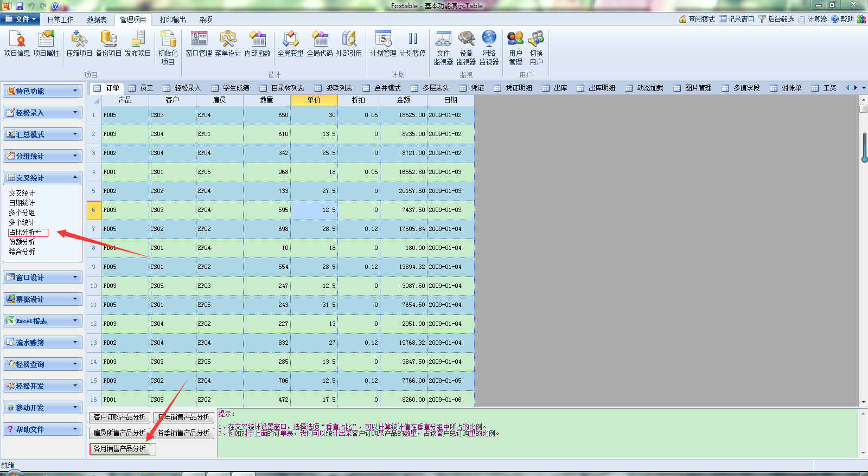
Task: Open 全局代码 tool
Action: click(320, 44)
